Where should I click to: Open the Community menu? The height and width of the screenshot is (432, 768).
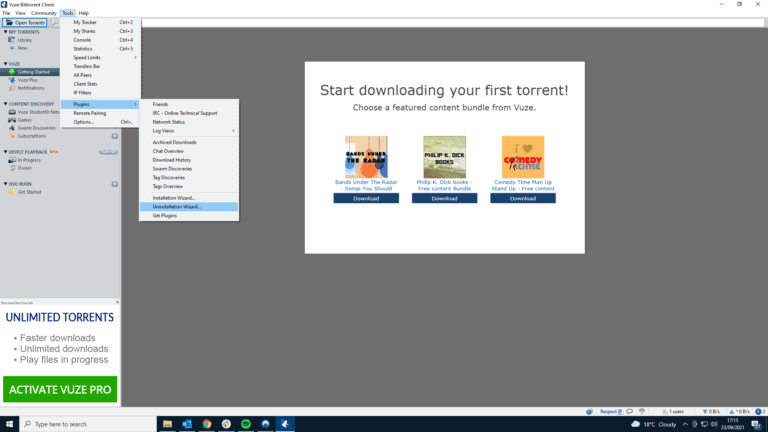pyautogui.click(x=44, y=13)
